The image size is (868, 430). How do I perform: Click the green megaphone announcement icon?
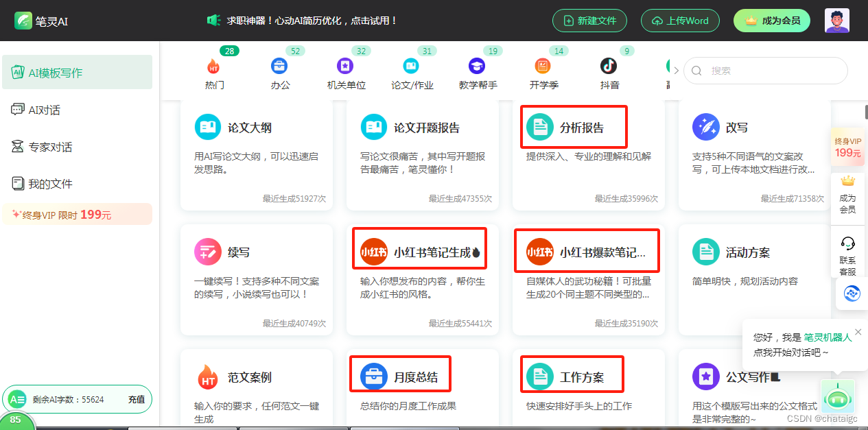click(213, 21)
